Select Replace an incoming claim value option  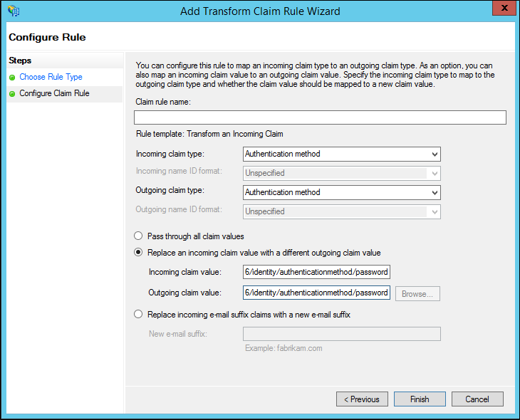[x=138, y=252]
